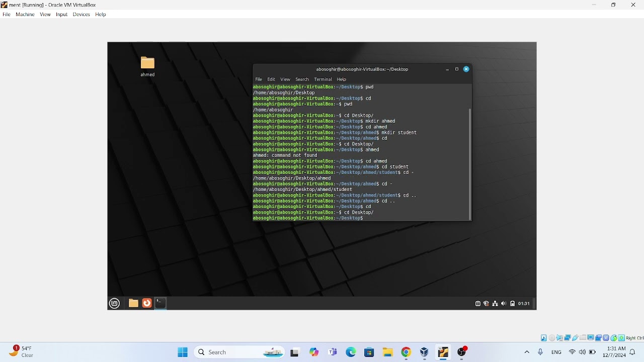The height and width of the screenshot is (362, 644).
Task: Click the '/home/abosoghir/Desktop/ahmed/student' output line
Action: point(302,190)
